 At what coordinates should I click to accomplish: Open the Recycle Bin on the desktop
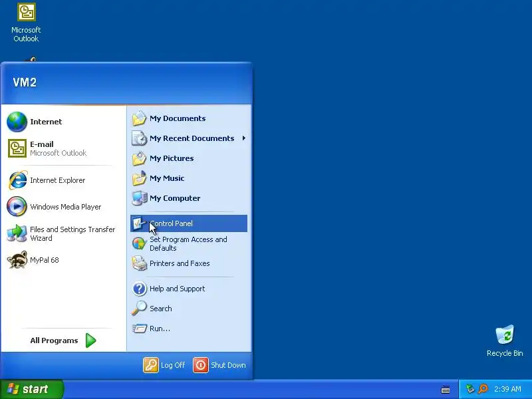pyautogui.click(x=505, y=334)
